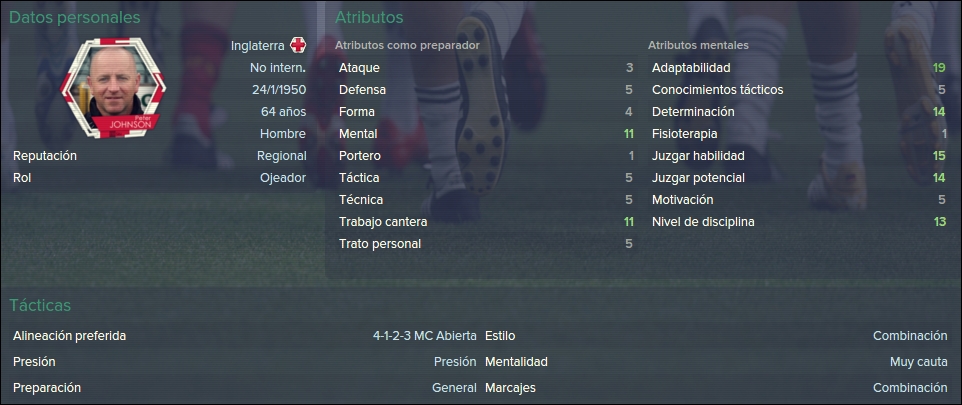Click the England flag icon

(x=298, y=45)
